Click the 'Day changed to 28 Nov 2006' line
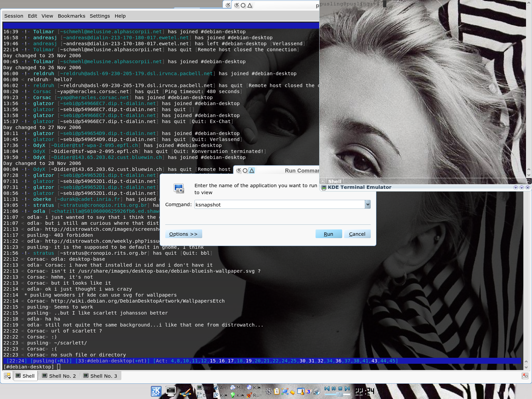 coord(42,163)
